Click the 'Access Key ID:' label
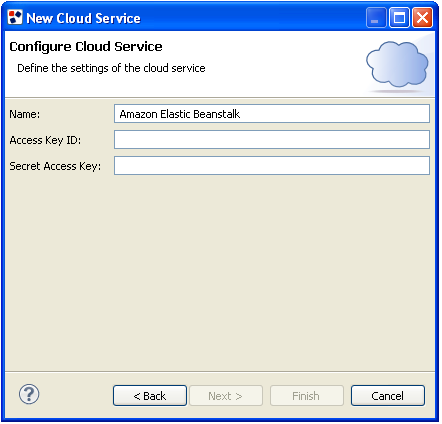Screen dimensions: 442x424 (x=45, y=140)
